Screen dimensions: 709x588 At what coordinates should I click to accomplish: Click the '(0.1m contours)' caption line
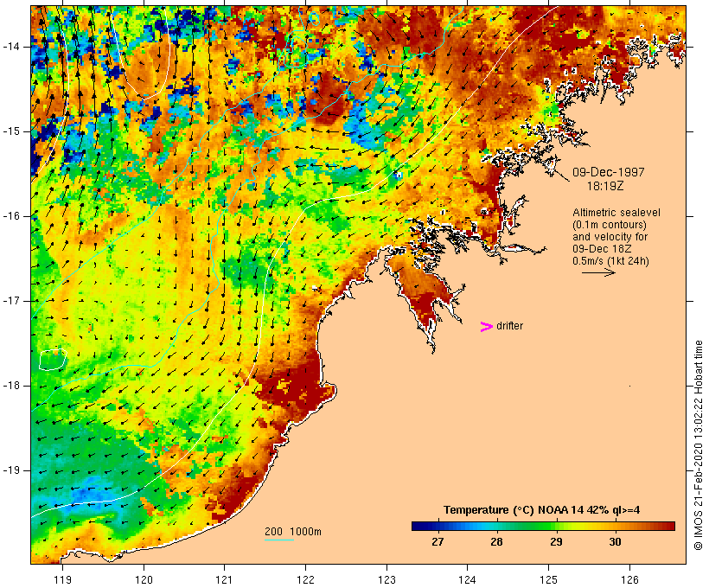pos(609,224)
